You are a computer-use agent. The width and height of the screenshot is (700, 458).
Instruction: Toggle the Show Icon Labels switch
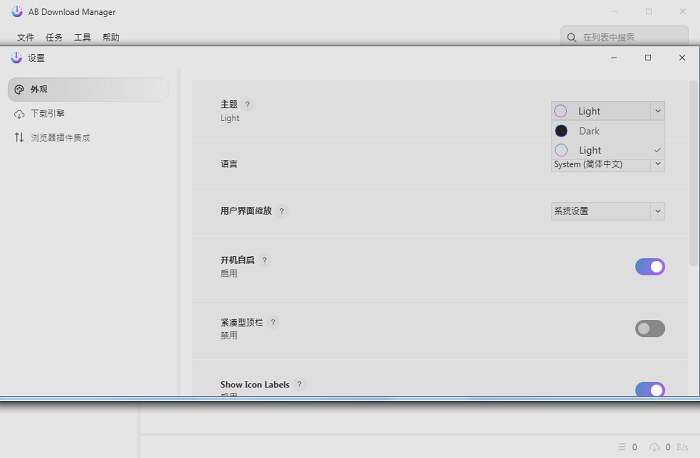pyautogui.click(x=650, y=389)
